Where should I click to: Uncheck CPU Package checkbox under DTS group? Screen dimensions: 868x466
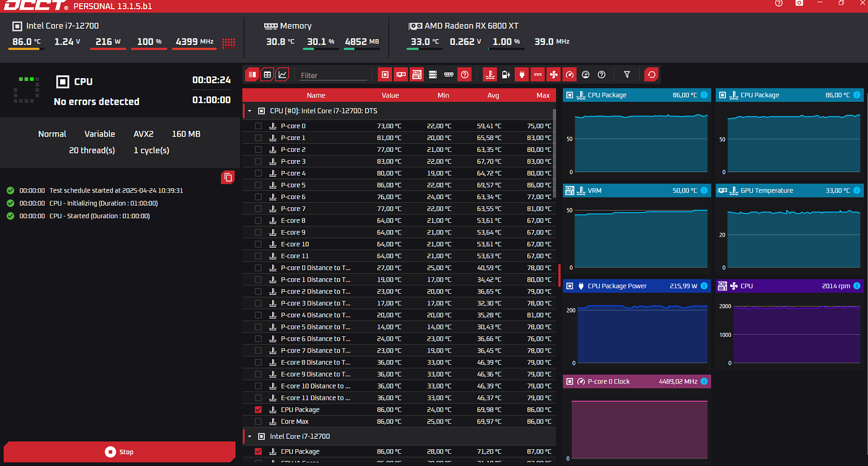coord(258,410)
